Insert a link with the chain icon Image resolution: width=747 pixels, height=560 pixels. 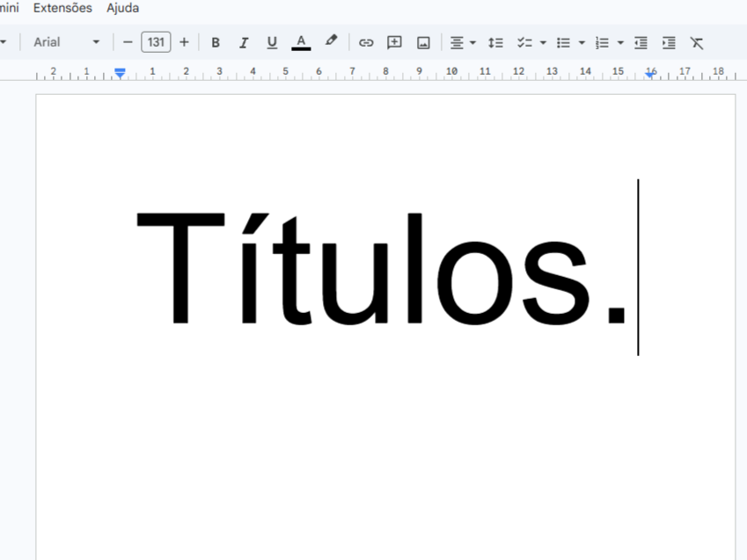pos(366,43)
